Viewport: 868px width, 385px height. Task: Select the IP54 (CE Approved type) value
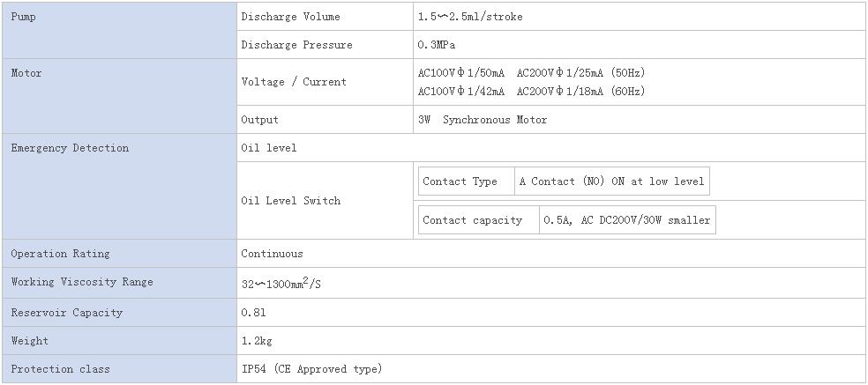311,369
